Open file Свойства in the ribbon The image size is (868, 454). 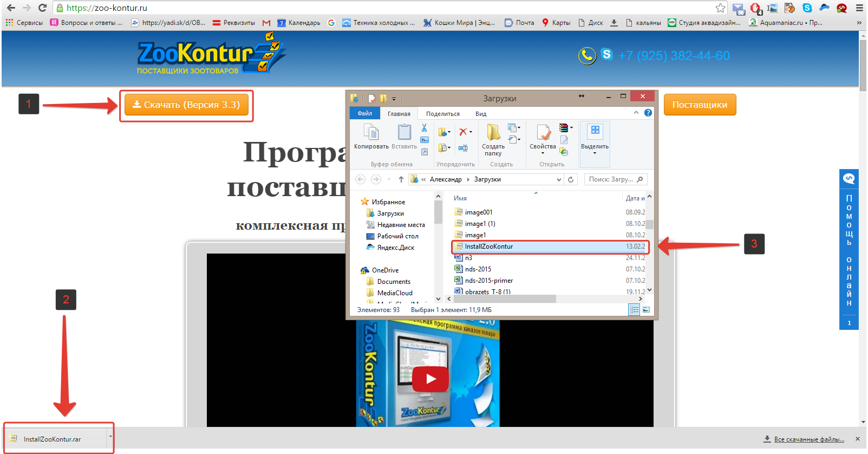[543, 139]
